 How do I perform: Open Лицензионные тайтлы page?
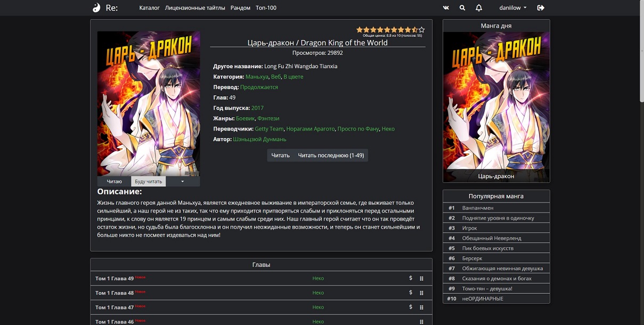tap(195, 7)
